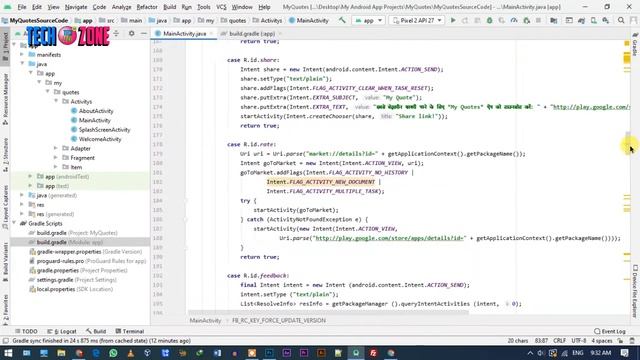Collapse the java folder in project tree
The width and height of the screenshot is (640, 360).
click(22, 64)
